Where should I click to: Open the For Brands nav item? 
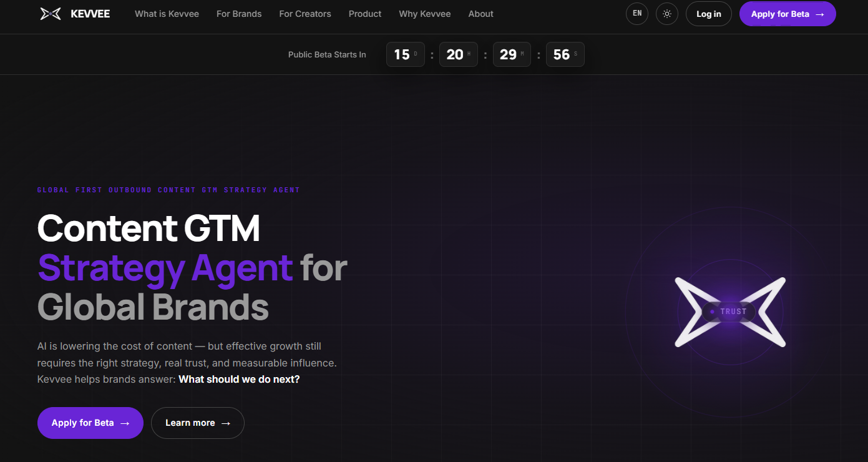[x=239, y=14]
